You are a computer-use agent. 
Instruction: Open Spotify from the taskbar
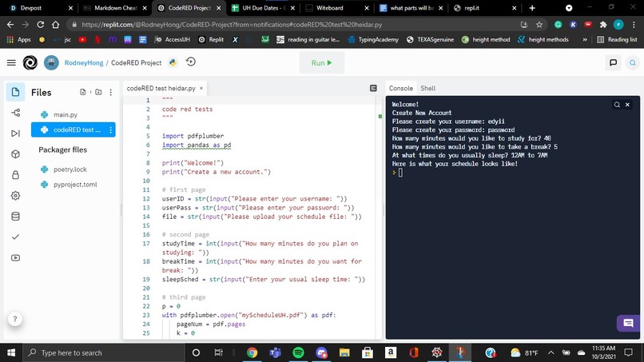298,352
